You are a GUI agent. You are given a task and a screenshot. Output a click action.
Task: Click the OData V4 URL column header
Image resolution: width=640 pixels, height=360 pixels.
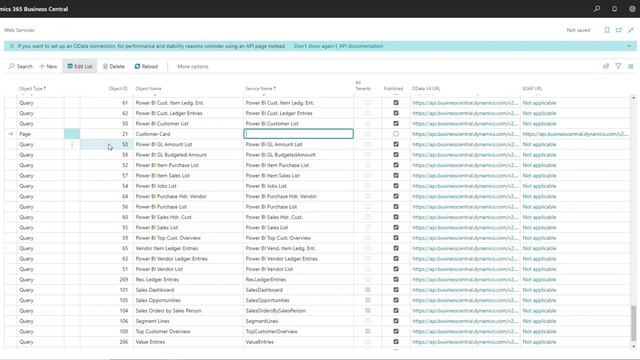(426, 89)
